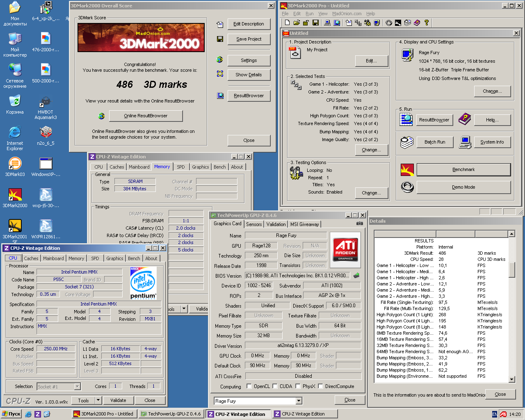Viewport: 525px width, 420px height.
Task: Click the Batch Run button
Action: point(435,142)
